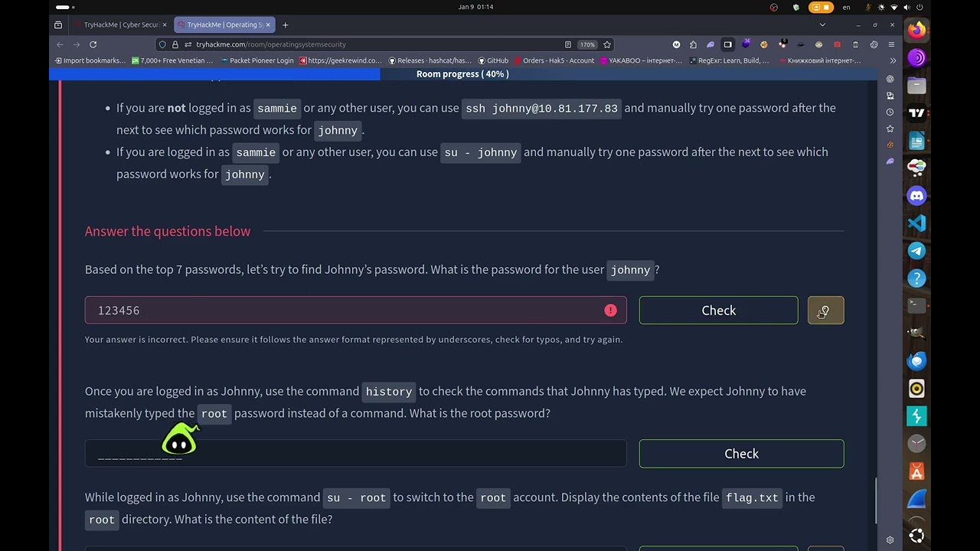Screen dimensions: 980x551
Task: Reset the 170% zoom level badge
Action: click(x=587, y=44)
